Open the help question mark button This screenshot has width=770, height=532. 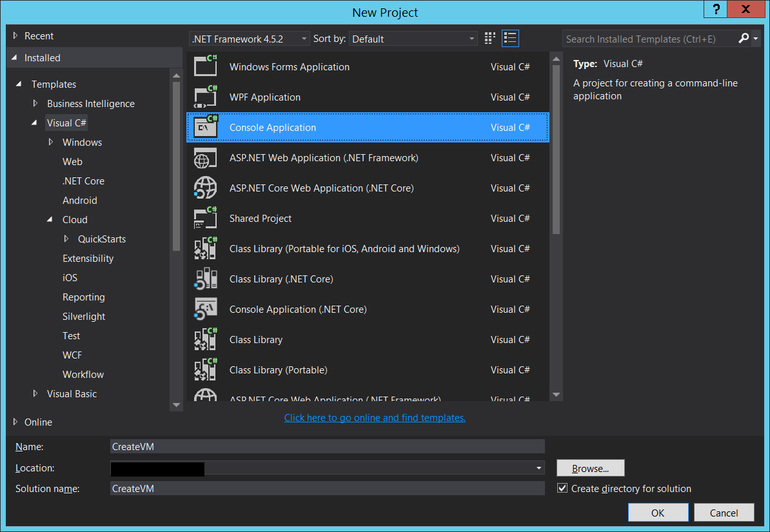[716, 9]
